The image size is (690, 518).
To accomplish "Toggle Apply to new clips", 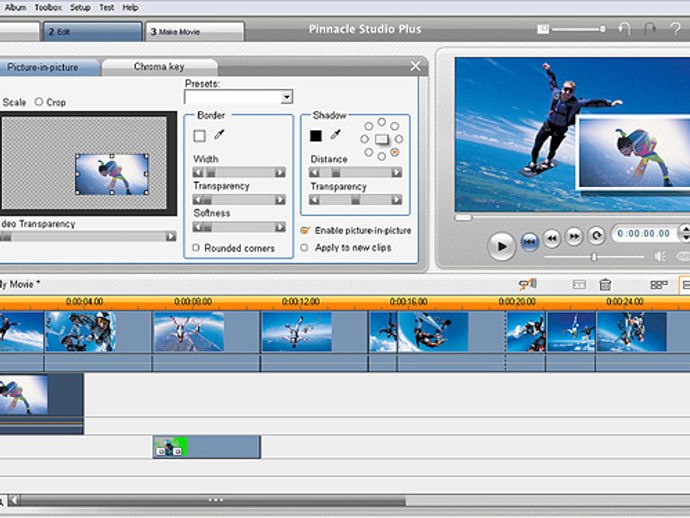I will click(x=304, y=247).
